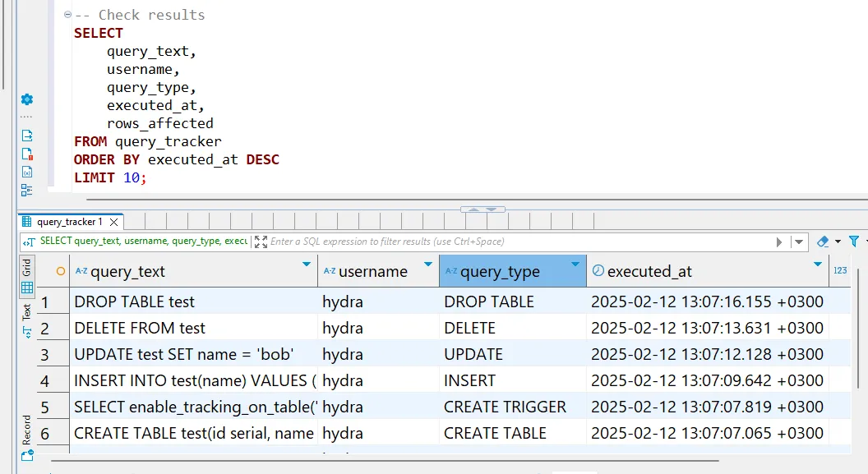
Task: Click the query_type column header
Action: point(513,271)
